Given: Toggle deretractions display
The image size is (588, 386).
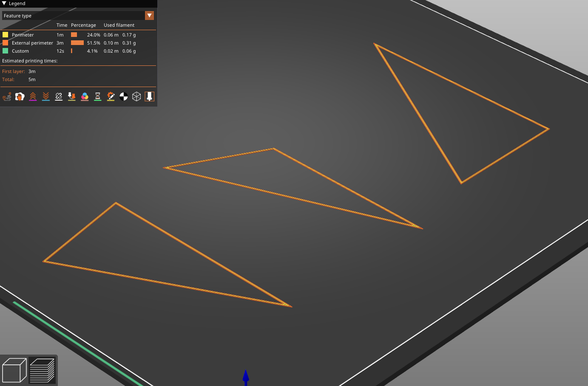Looking at the screenshot, I should pos(45,96).
